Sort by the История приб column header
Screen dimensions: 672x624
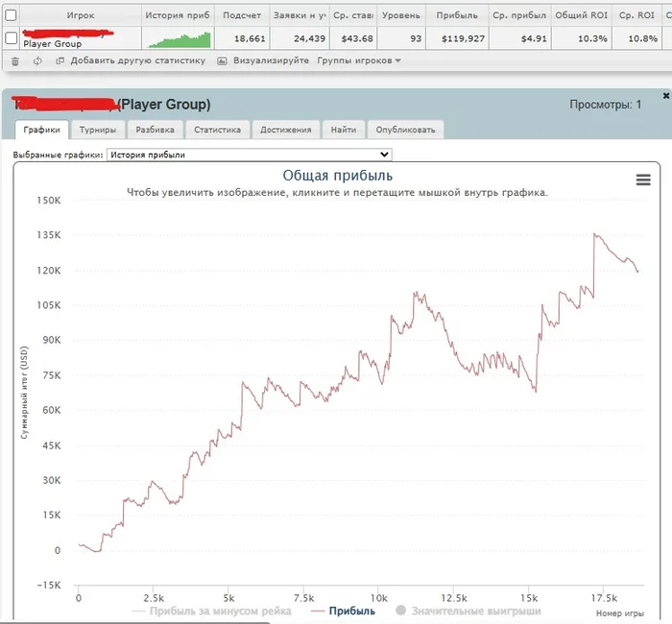[178, 15]
